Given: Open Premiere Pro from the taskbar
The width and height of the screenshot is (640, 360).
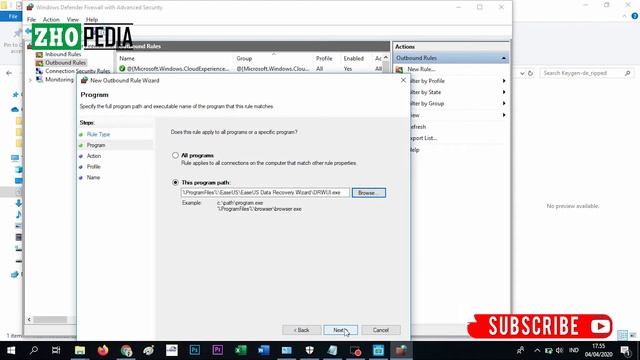Looking at the screenshot, I should click(x=218, y=350).
